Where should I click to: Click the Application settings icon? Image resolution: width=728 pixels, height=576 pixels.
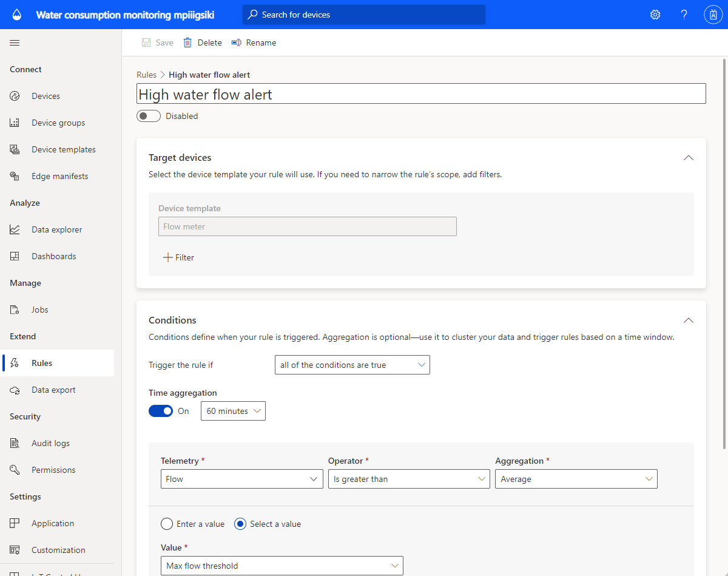tap(15, 523)
